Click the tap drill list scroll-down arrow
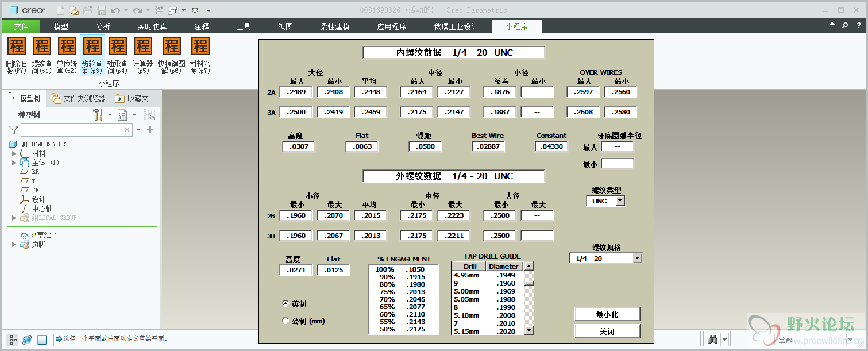The image size is (868, 351). (529, 330)
